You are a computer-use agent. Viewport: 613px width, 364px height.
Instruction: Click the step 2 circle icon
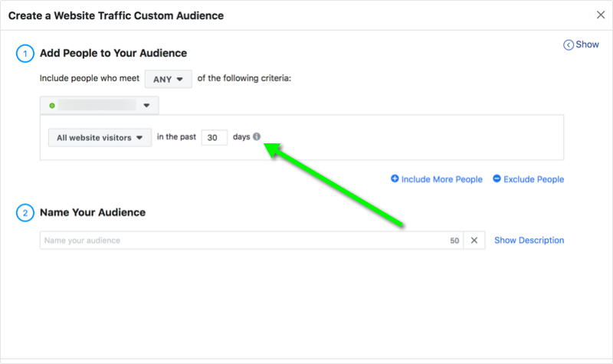click(24, 213)
